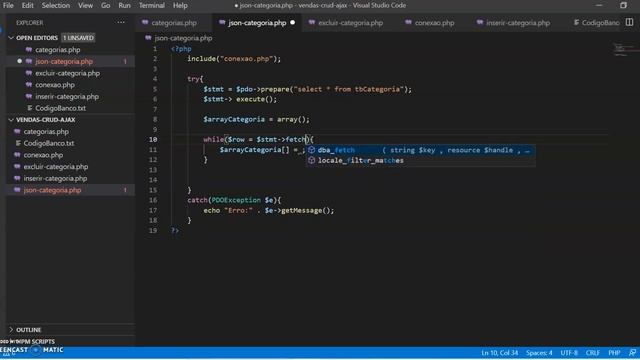Click CRLF line ending status item
The height and width of the screenshot is (360, 640).
click(593, 353)
